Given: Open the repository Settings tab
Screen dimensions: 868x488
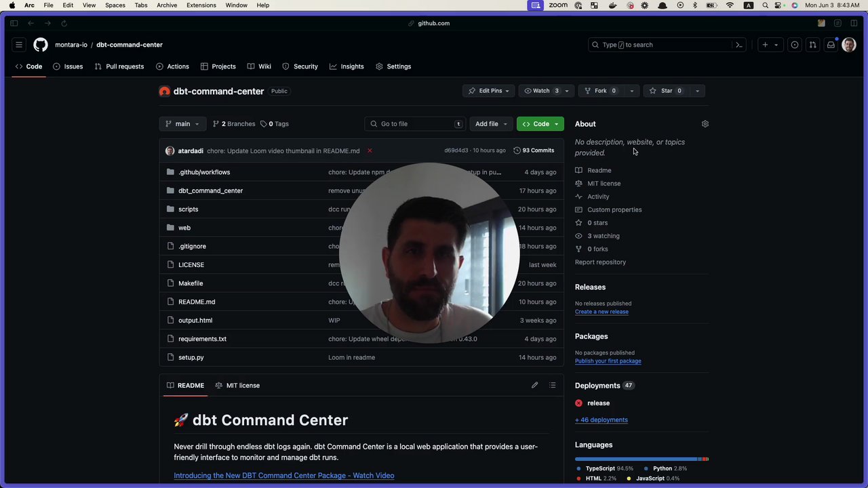Looking at the screenshot, I should tap(393, 66).
